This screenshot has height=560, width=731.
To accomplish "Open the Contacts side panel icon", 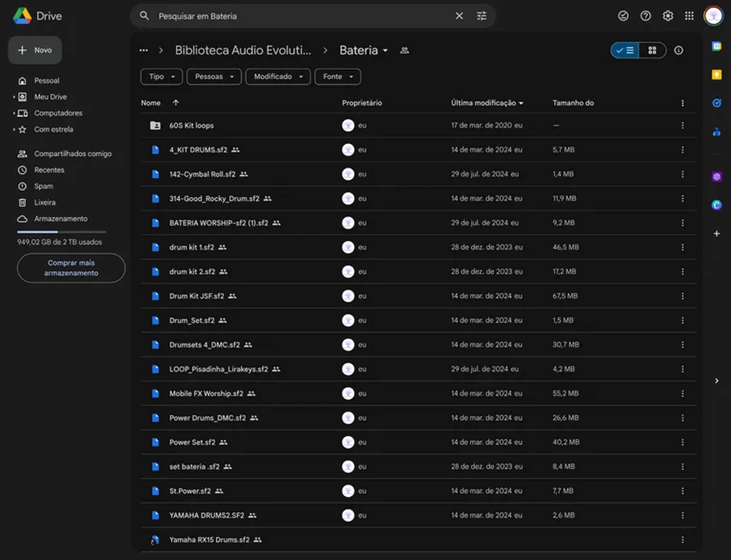I will coord(716,132).
